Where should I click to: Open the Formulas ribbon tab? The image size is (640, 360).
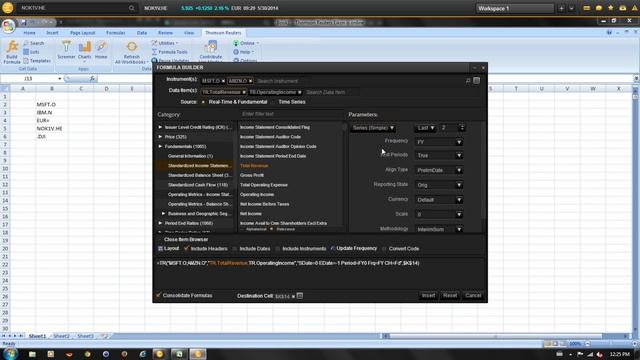tap(116, 33)
